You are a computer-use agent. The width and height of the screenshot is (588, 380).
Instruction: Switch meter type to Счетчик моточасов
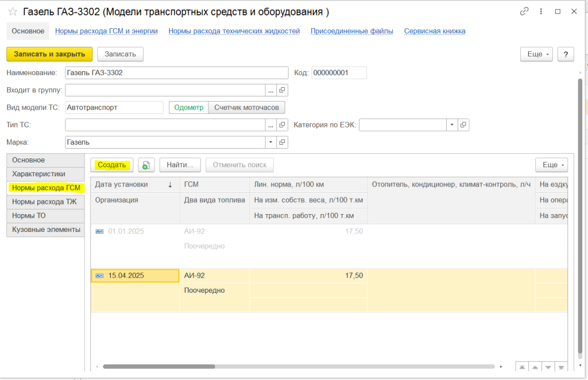246,107
